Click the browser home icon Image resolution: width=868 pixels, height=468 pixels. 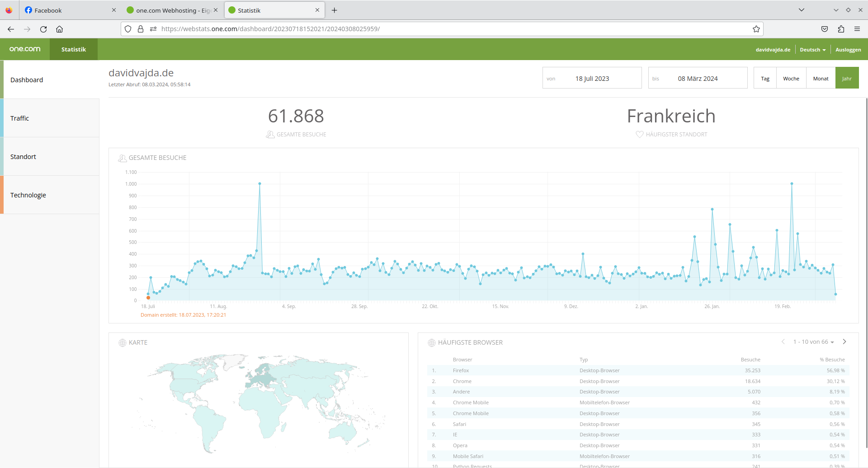pos(59,29)
